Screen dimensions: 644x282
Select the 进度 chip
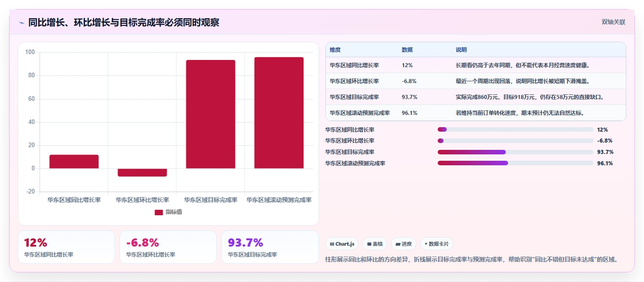click(x=403, y=244)
